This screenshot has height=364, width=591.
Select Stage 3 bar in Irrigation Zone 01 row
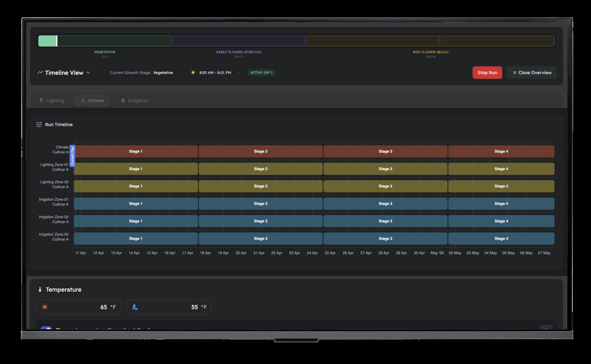click(x=385, y=204)
